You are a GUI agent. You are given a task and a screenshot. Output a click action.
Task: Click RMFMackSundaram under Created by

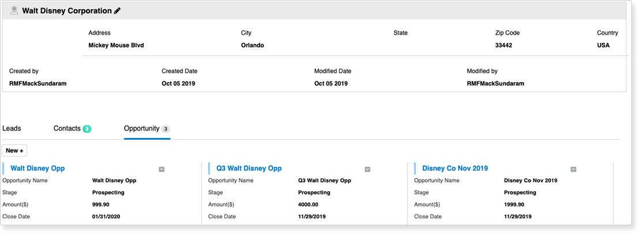(x=38, y=83)
